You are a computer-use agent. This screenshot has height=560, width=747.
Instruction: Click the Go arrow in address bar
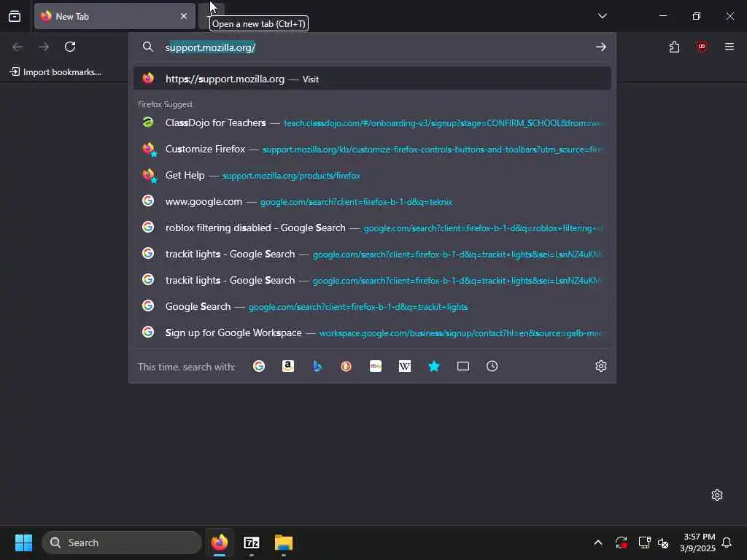click(601, 47)
